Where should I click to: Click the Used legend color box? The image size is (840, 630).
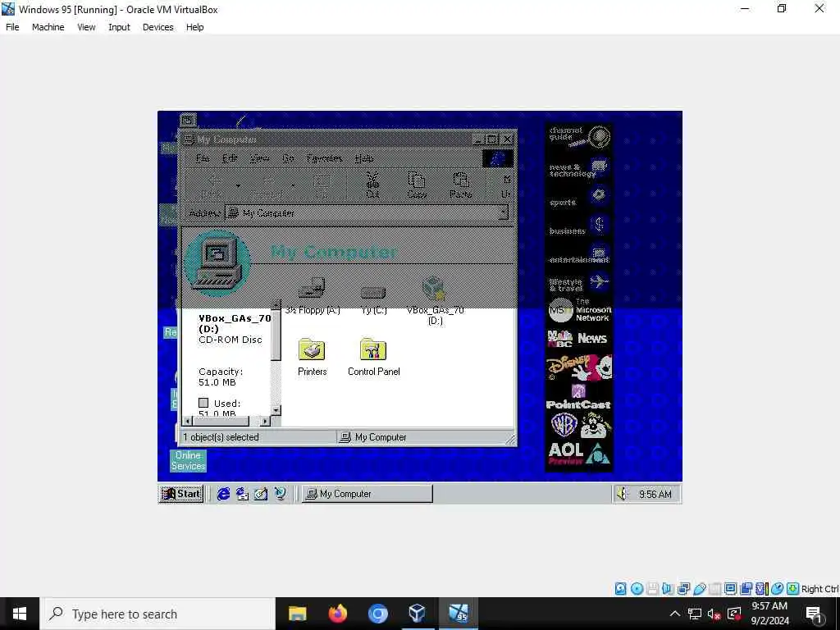tap(203, 402)
